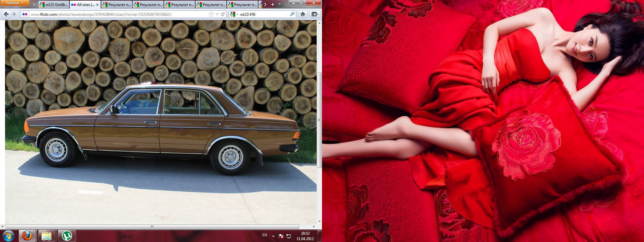The image size is (644, 242).
Task: Show hidden system tray icons
Action: (273, 236)
